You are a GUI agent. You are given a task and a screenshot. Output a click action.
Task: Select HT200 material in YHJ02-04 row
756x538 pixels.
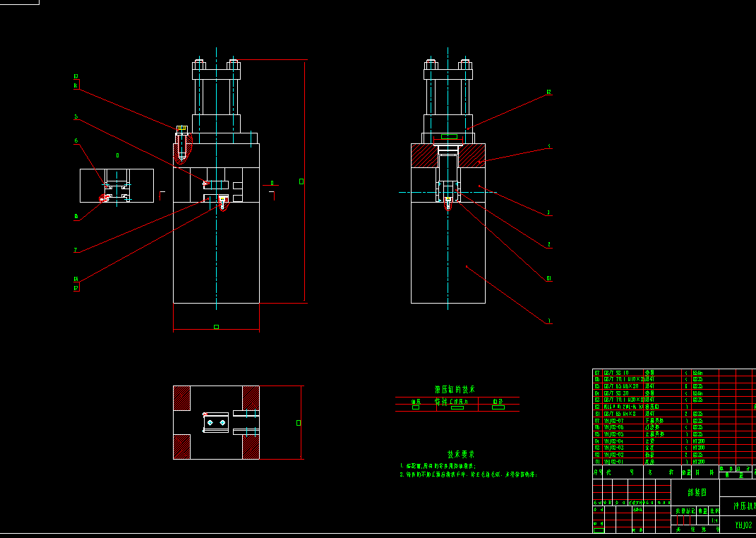pos(698,441)
